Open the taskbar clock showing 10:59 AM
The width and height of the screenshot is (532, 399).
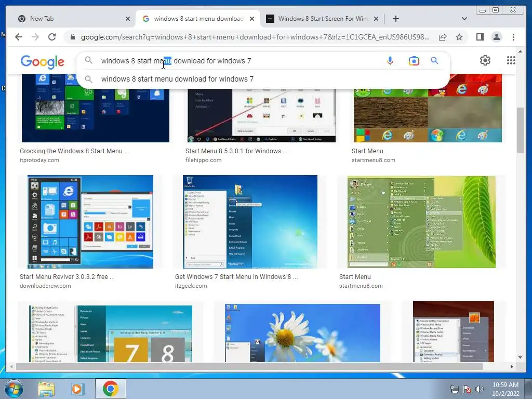[505, 389]
